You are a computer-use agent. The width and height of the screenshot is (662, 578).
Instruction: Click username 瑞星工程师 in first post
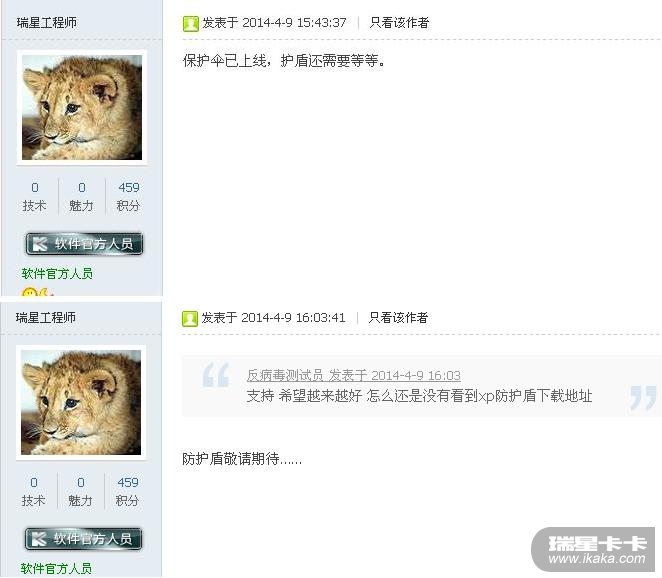(x=46, y=22)
